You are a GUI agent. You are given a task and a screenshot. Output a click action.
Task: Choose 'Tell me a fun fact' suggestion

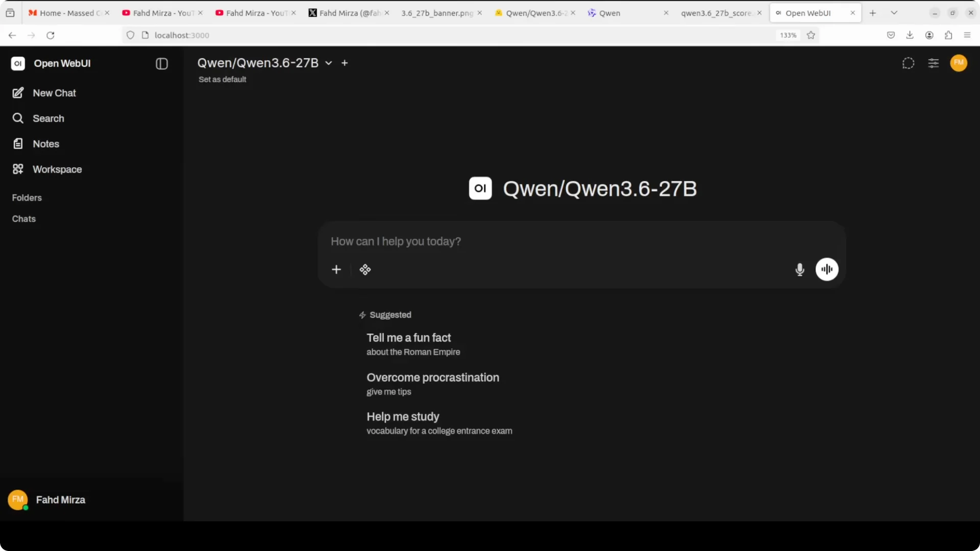pos(413,344)
